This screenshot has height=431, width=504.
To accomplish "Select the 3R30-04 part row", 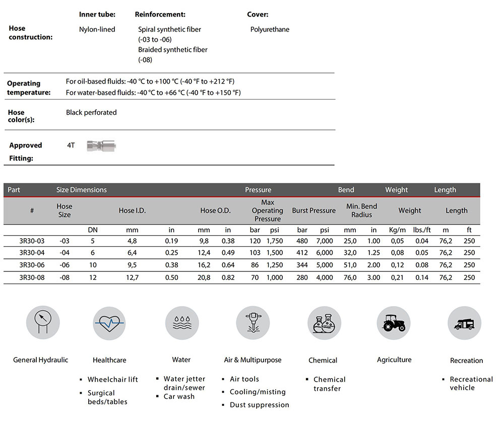I will [x=32, y=253].
